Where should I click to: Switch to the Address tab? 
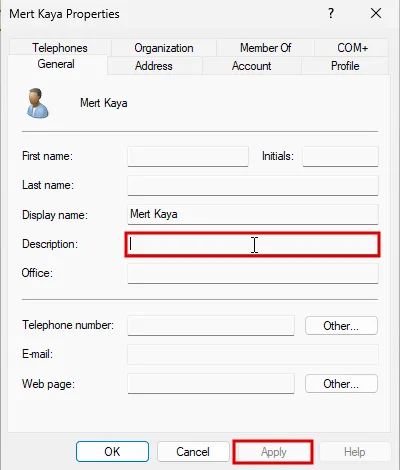pyautogui.click(x=154, y=66)
